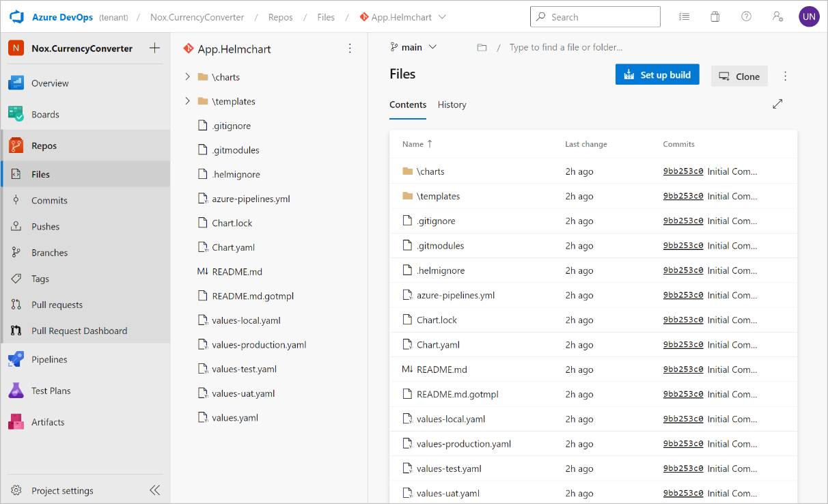Expand the \charts folder in tree

[x=188, y=77]
